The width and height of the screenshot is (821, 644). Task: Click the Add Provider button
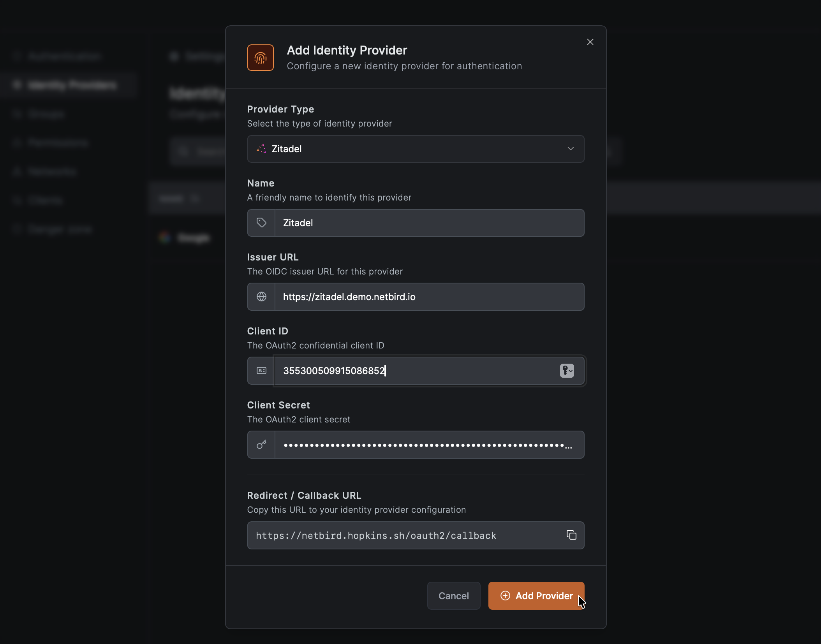tap(536, 596)
